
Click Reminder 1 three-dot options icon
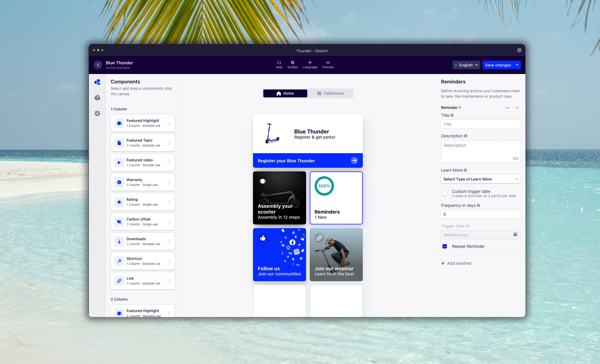pos(507,108)
